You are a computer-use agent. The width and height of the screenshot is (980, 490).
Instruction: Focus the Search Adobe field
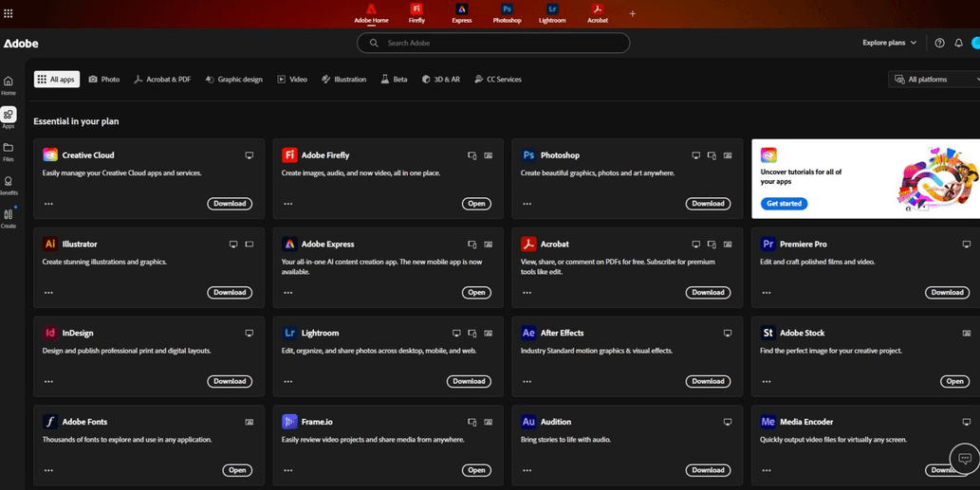[x=493, y=43]
